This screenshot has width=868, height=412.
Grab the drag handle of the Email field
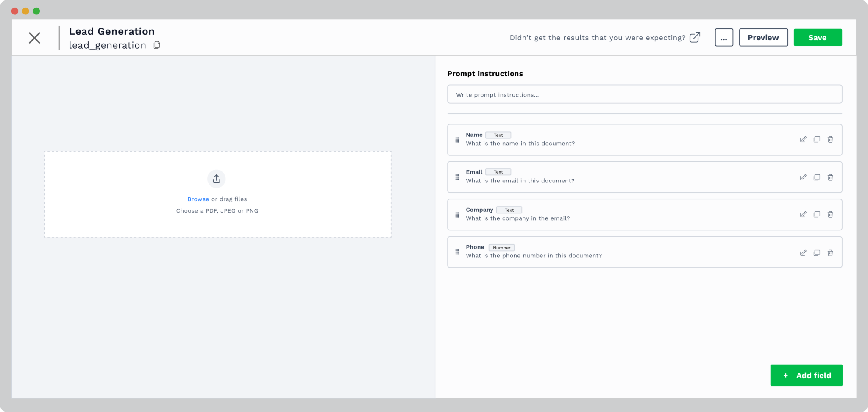[x=457, y=177]
